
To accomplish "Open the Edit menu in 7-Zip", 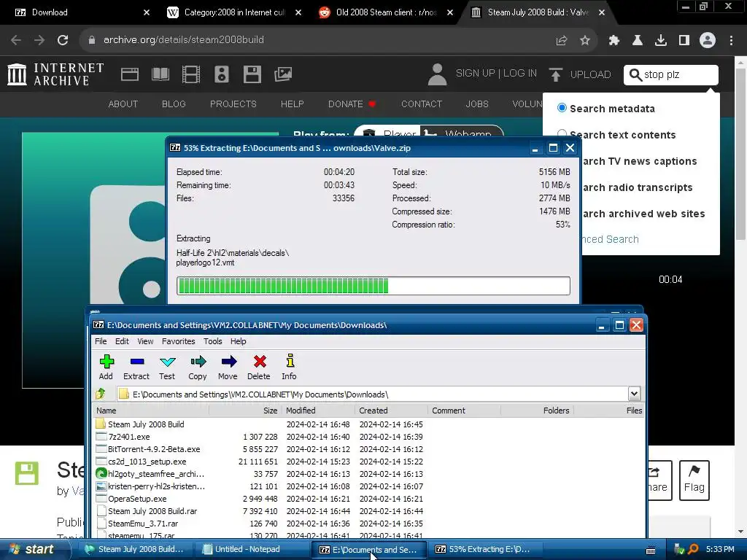I will click(122, 341).
